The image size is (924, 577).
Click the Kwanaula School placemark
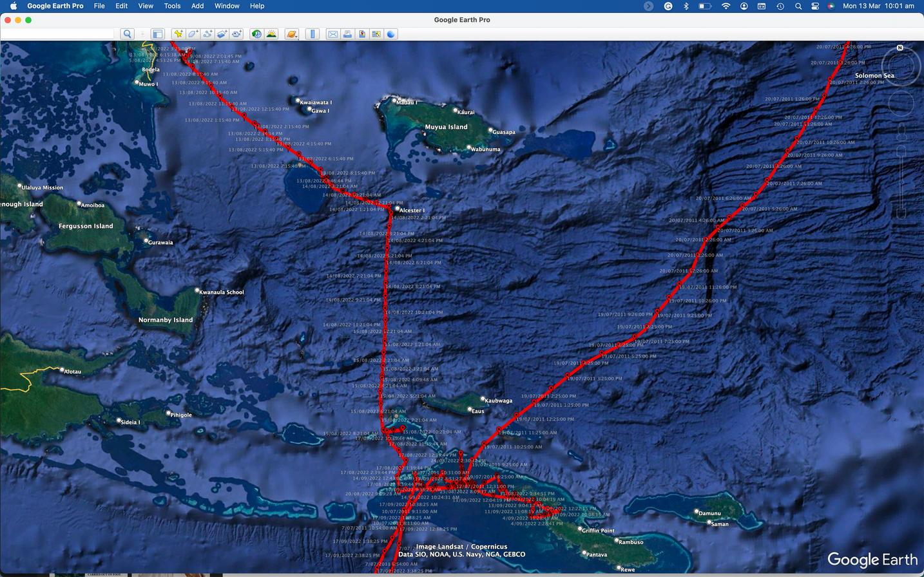point(220,292)
